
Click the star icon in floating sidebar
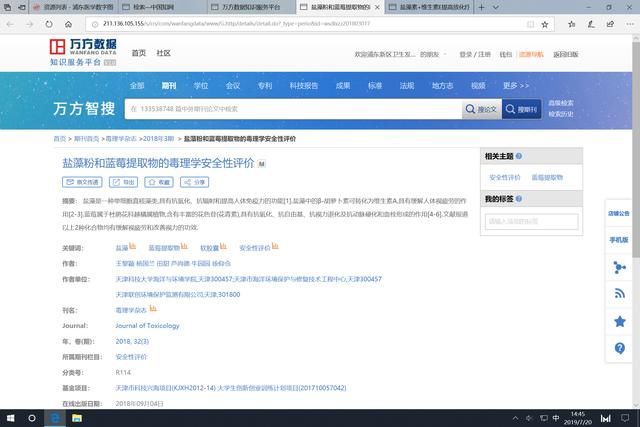[620, 322]
